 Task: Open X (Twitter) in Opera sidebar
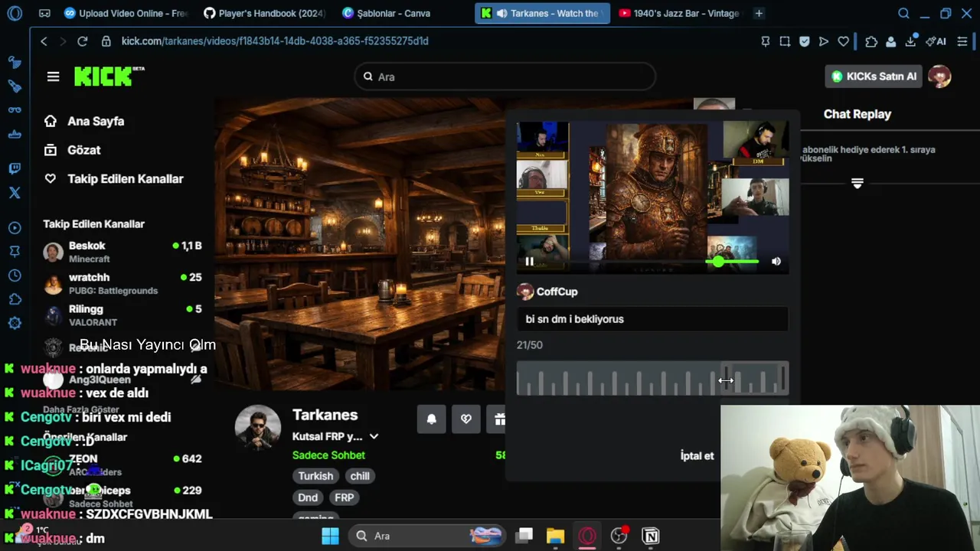(x=15, y=193)
